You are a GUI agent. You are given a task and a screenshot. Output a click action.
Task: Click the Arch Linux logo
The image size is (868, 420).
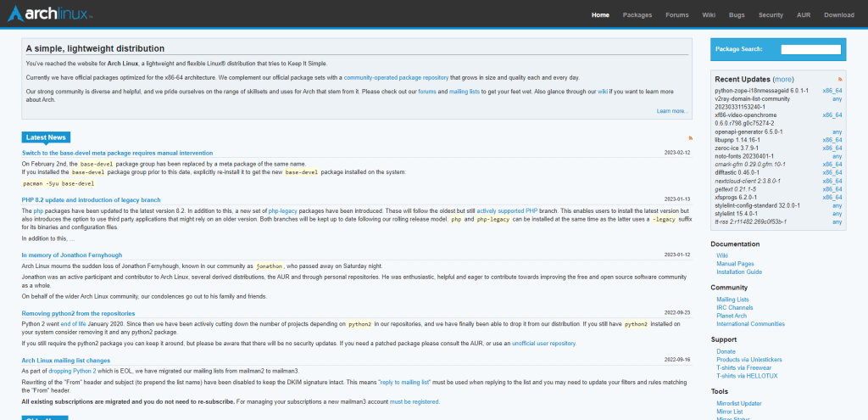coord(50,14)
